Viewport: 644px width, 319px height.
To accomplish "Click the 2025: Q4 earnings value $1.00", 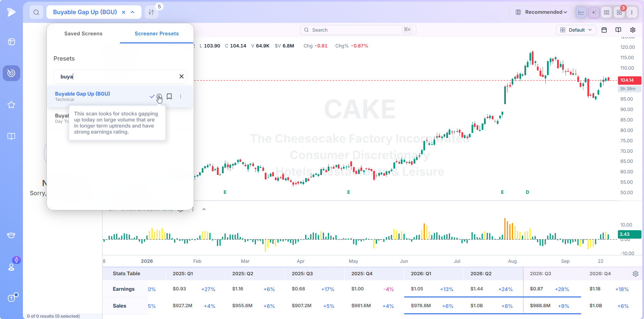I will (357, 289).
